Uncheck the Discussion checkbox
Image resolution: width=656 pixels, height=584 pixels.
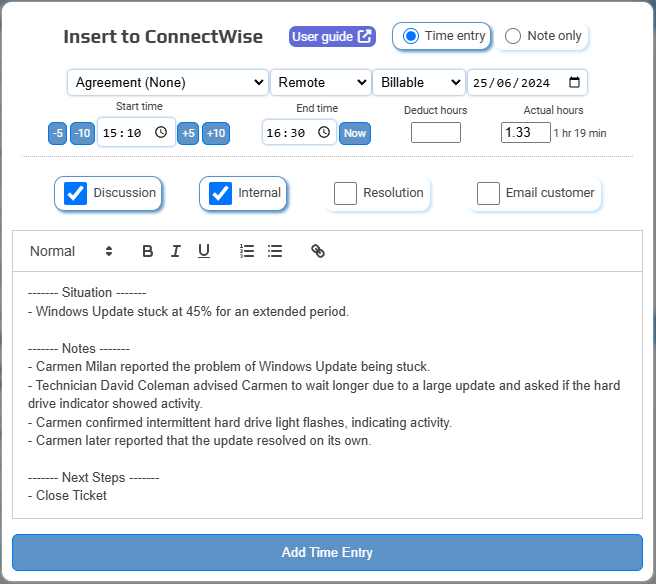click(75, 193)
